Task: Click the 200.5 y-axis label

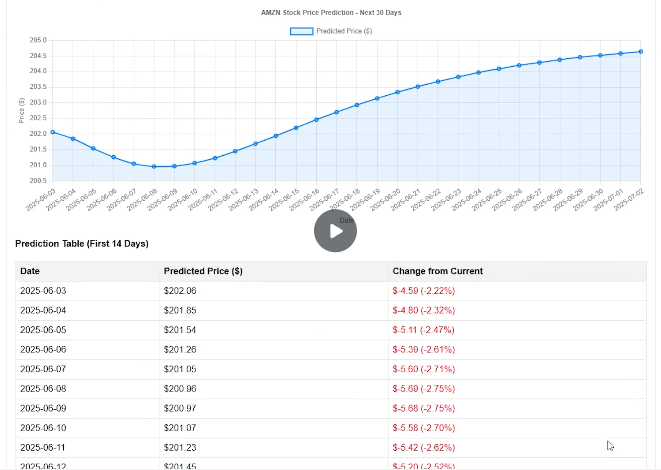Action: click(38, 180)
